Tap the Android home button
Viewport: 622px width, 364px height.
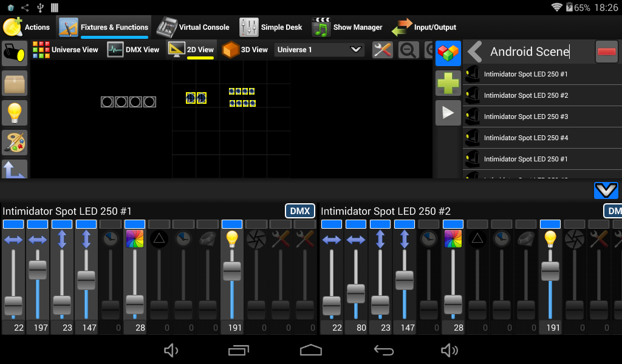[311, 350]
